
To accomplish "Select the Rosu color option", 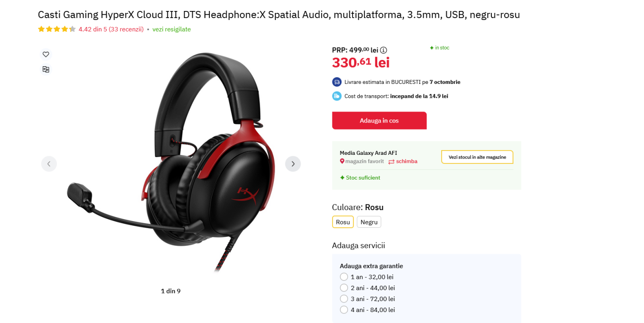I will click(x=343, y=222).
